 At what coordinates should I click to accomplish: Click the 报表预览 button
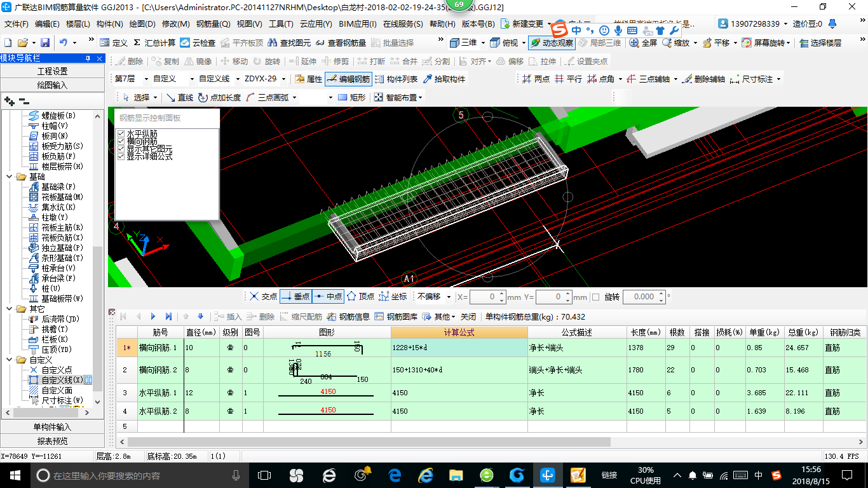(x=52, y=441)
